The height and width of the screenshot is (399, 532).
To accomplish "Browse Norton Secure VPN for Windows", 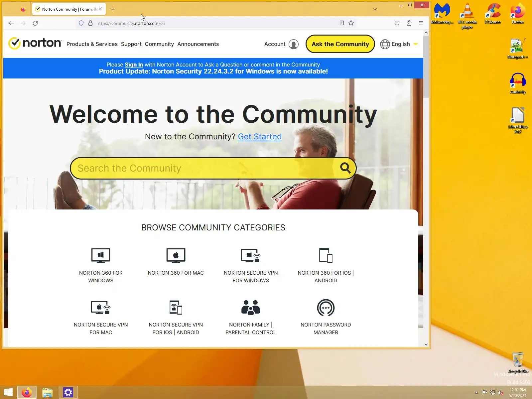I will coord(251,266).
